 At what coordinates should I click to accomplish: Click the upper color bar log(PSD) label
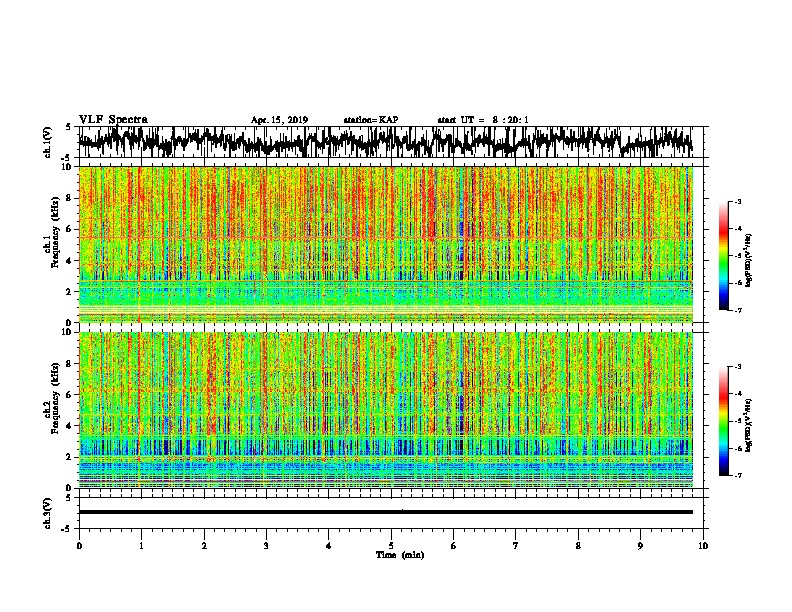coord(748,261)
